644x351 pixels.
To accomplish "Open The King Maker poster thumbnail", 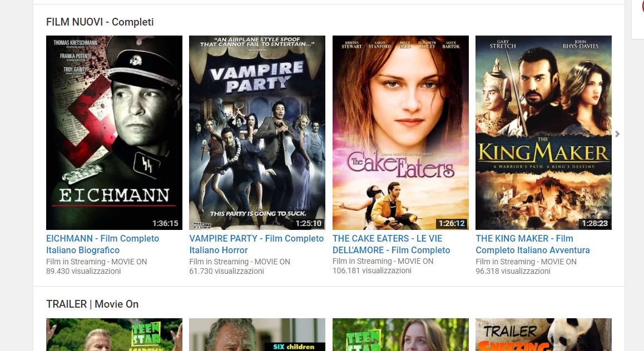I will point(543,132).
